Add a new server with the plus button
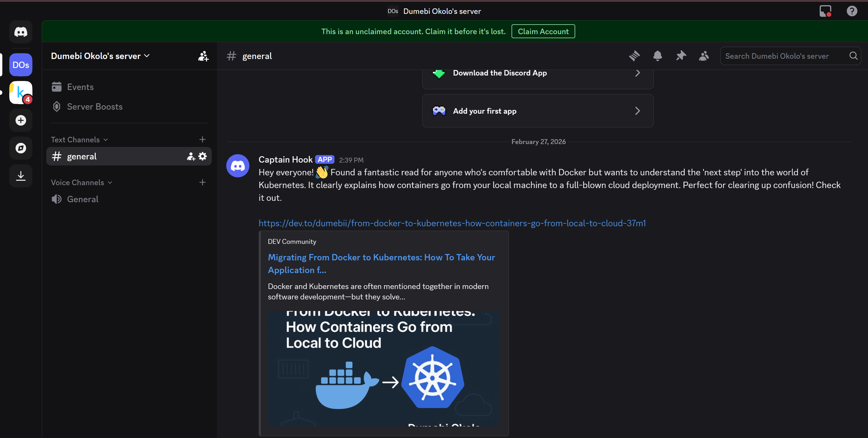Screen dimensions: 868x438 21,120
